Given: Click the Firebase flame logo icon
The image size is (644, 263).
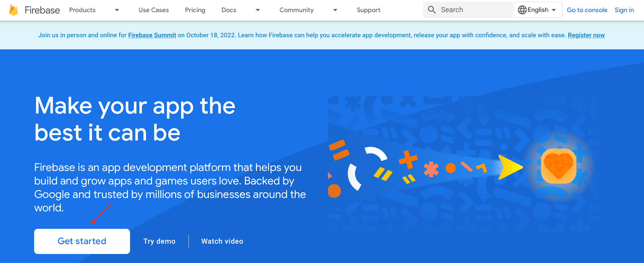Looking at the screenshot, I should (14, 10).
